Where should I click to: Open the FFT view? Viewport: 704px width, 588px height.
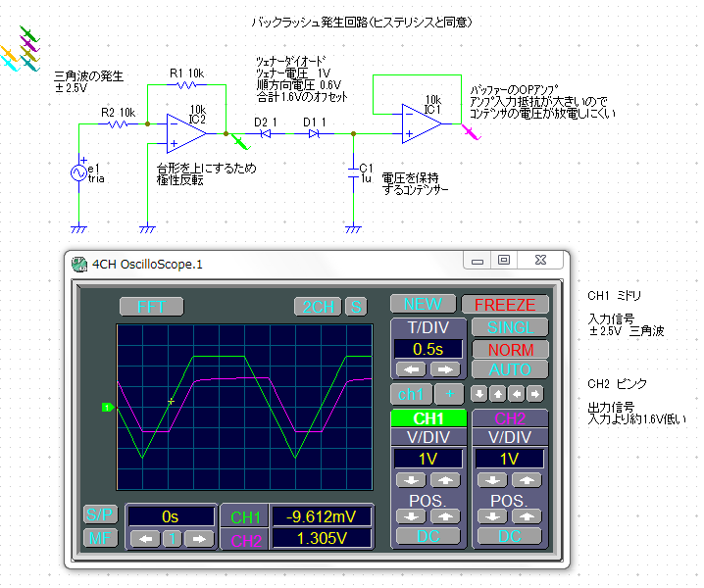151,307
